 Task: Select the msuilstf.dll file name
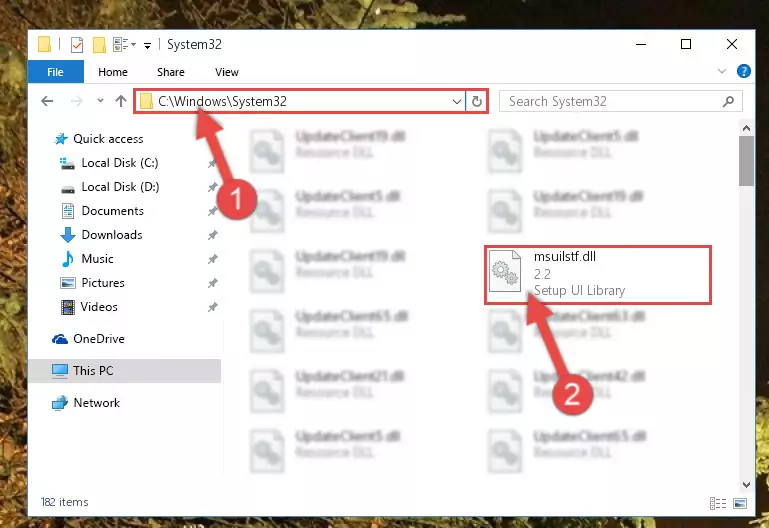click(x=564, y=256)
